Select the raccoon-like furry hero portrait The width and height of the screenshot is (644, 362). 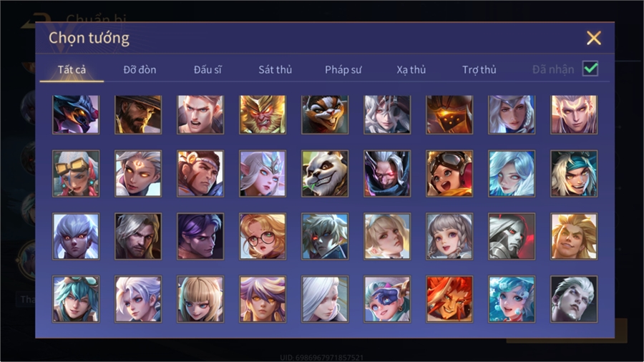(325, 114)
